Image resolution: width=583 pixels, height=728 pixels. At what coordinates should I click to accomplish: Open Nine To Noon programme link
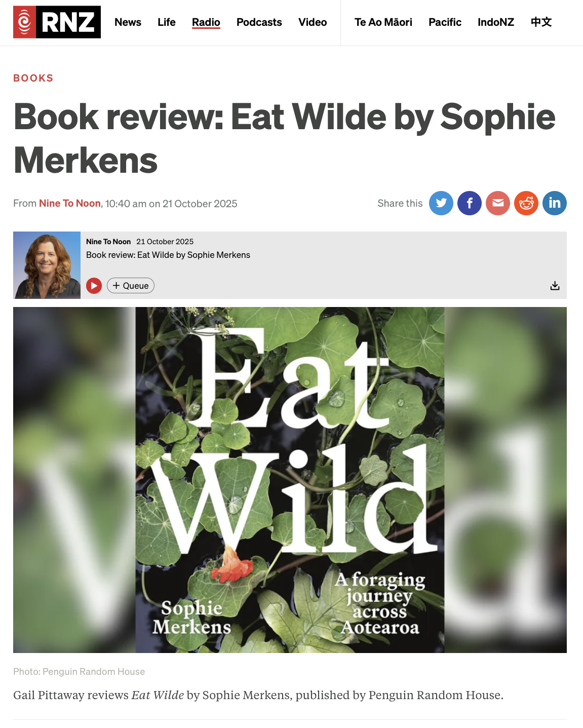[x=70, y=203]
